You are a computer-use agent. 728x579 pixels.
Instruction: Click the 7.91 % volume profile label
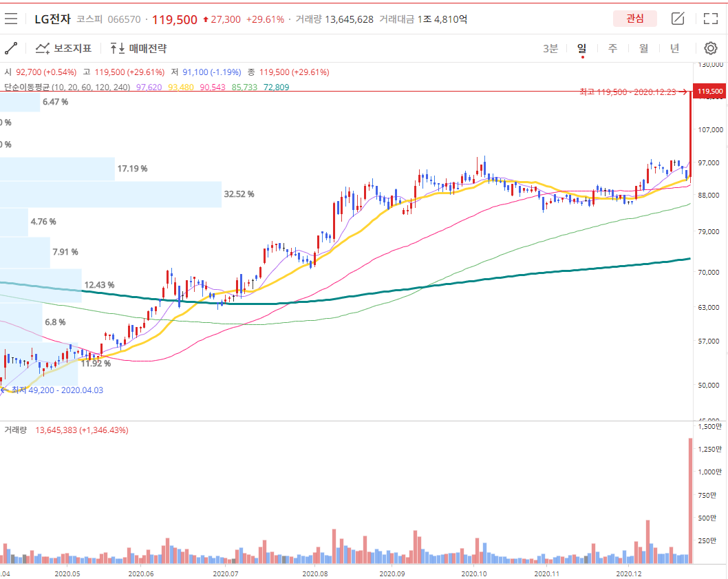(65, 252)
